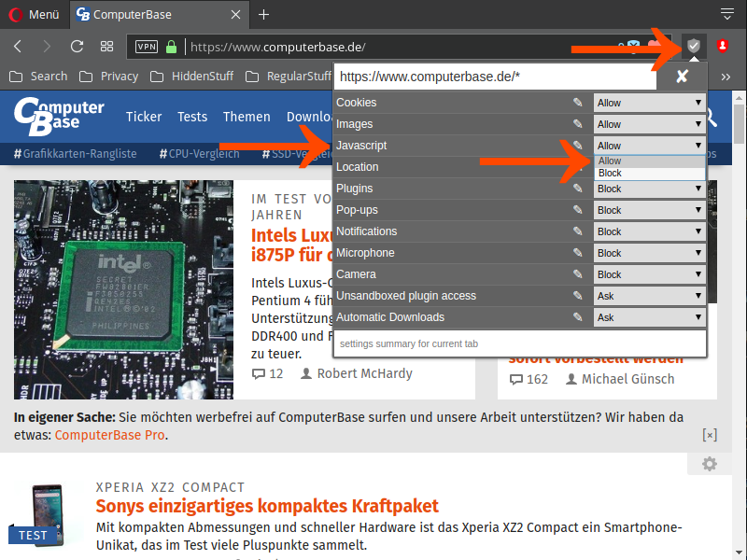The width and height of the screenshot is (747, 560).
Task: Close the ComputerBase tab
Action: coord(236,15)
